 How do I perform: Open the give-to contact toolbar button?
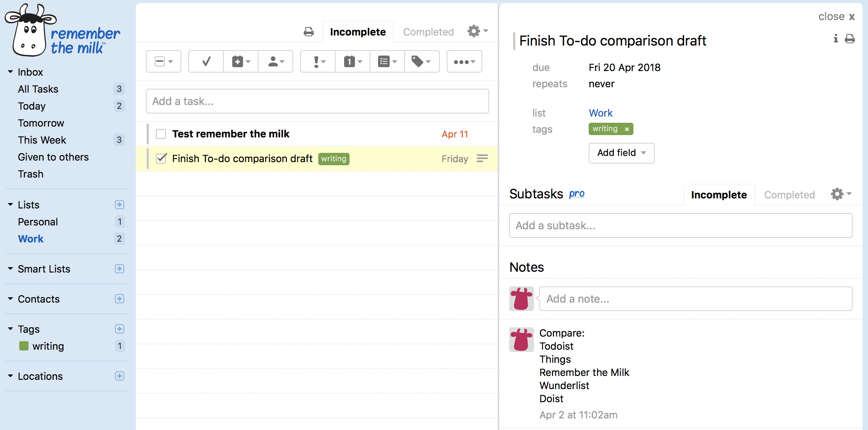(x=275, y=61)
